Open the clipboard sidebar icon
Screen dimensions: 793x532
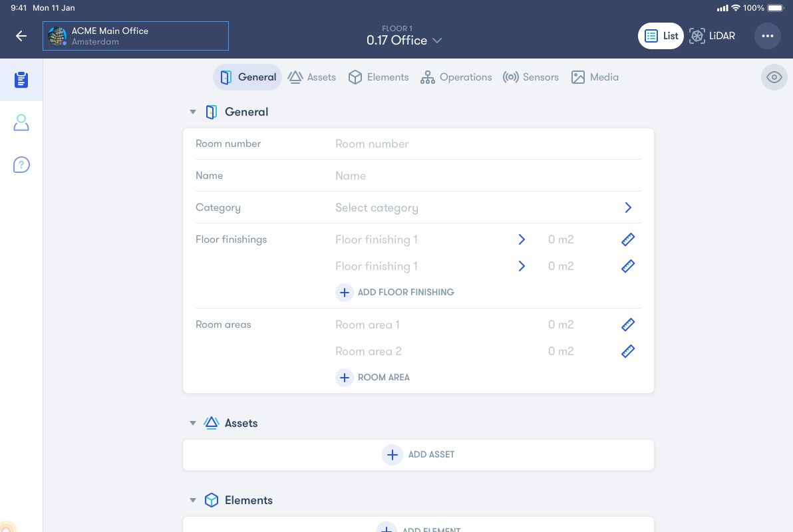point(21,80)
